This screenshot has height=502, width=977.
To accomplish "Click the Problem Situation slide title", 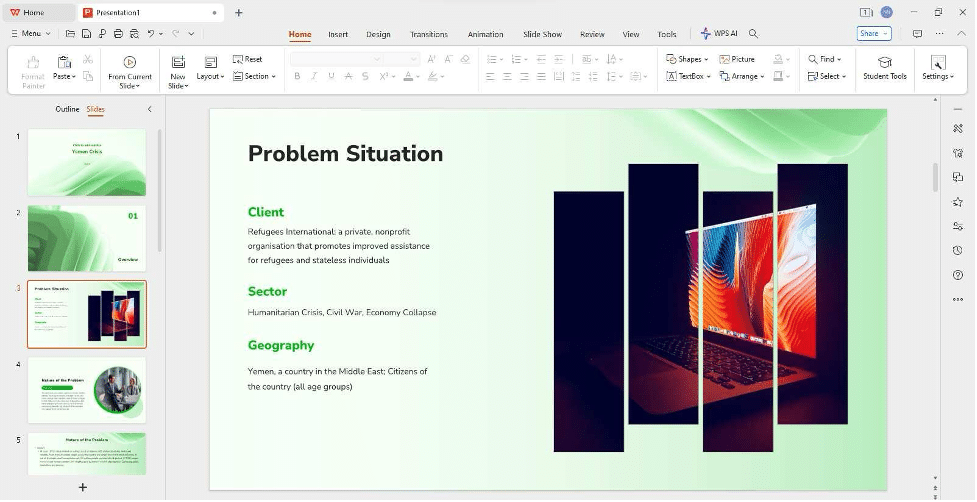I will 345,154.
